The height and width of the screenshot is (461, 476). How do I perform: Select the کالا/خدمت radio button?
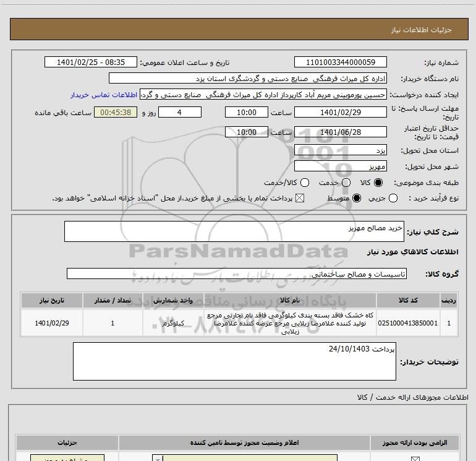pos(305,183)
